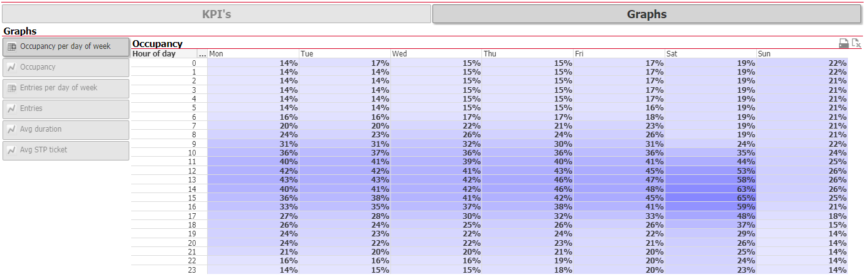
Task: Click Saturday hour 13 cell showing 58%
Action: (x=711, y=179)
